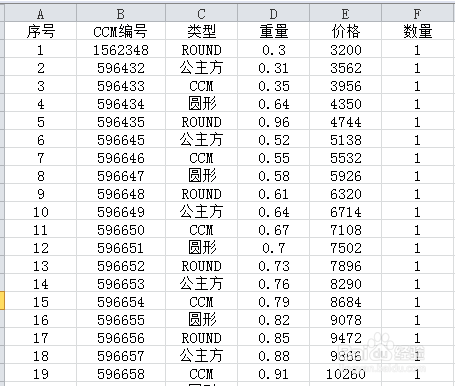The height and width of the screenshot is (386, 455).
Task: Select column E header
Action: [x=345, y=14]
